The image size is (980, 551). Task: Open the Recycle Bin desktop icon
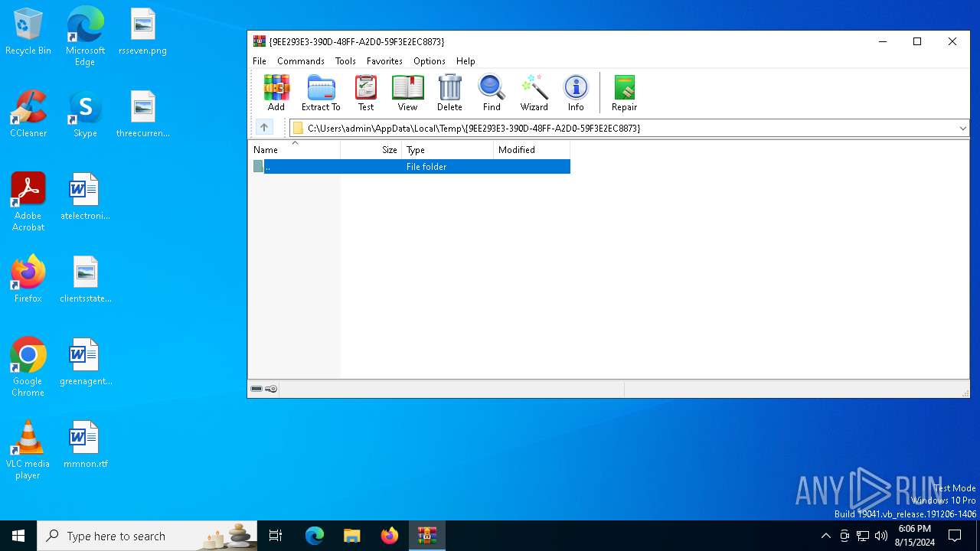[x=28, y=32]
